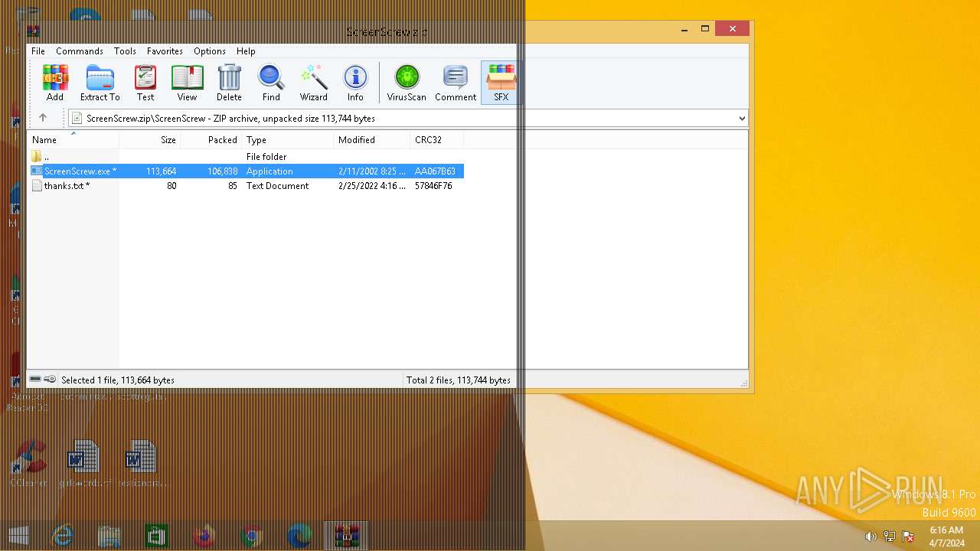
Task: Launch Microsoft Edge from taskbar
Action: click(x=299, y=536)
